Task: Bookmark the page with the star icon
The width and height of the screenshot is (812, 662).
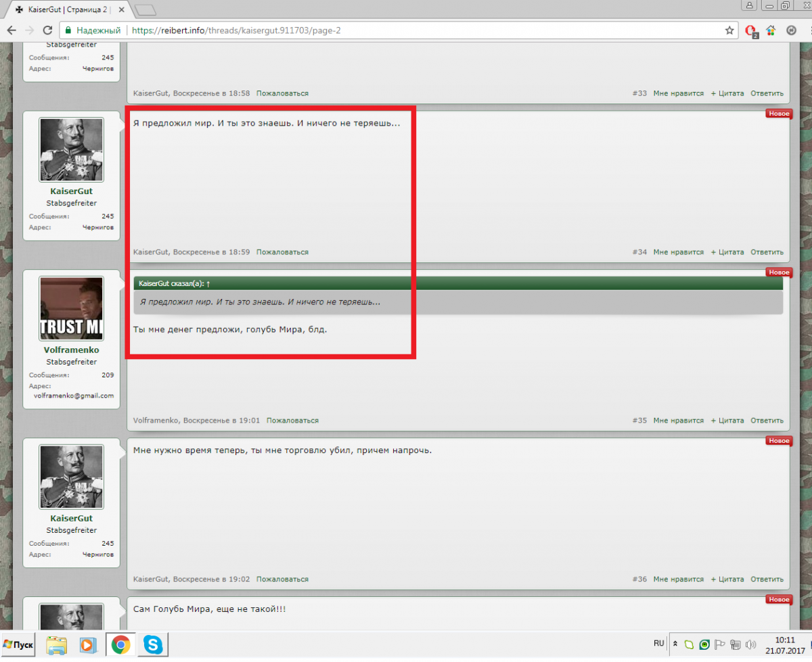Action: coord(729,30)
